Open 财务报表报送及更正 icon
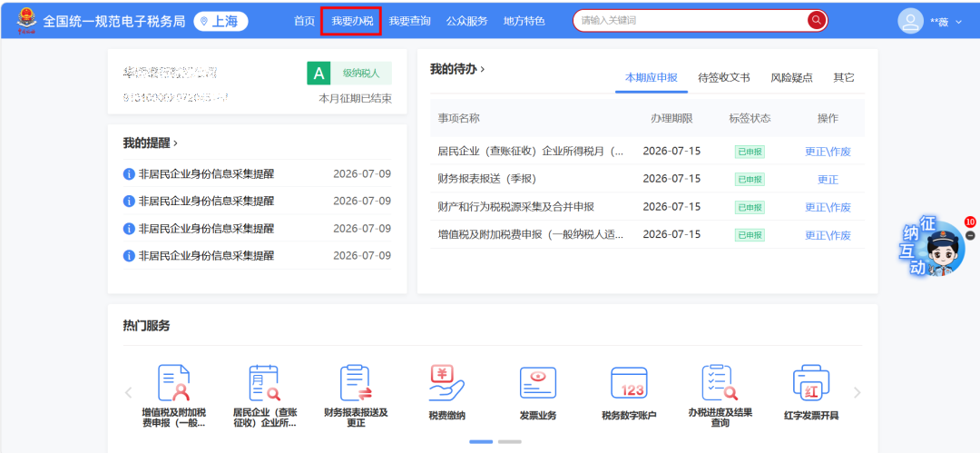Screen dimensions: 980x453 click(x=356, y=383)
